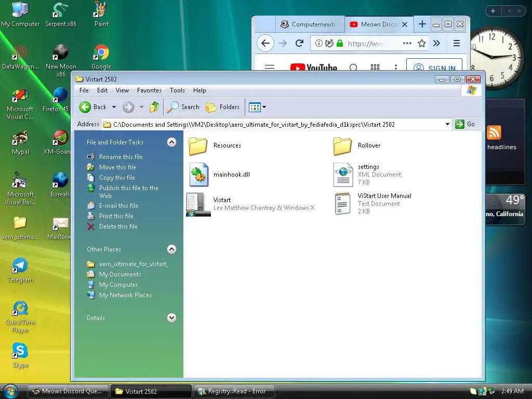This screenshot has width=532, height=399.
Task: Open the View menu
Action: point(122,90)
